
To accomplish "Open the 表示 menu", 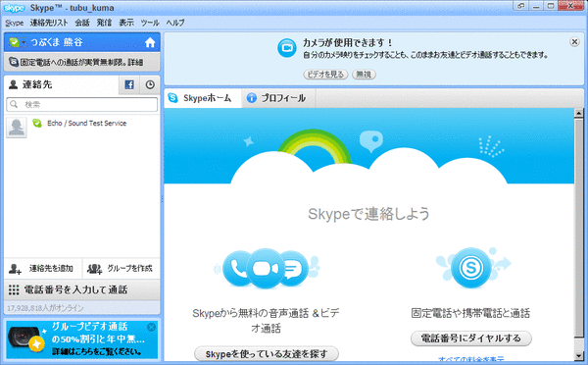I will [x=126, y=23].
